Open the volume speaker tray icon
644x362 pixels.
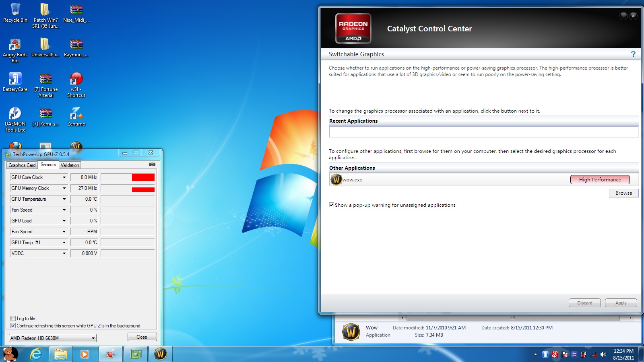pyautogui.click(x=603, y=354)
